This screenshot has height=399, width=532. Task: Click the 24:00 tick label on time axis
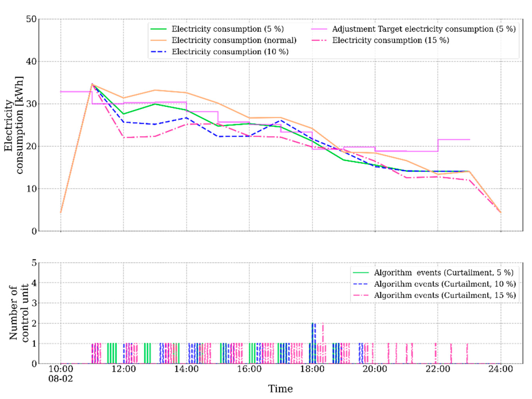tap(500, 369)
